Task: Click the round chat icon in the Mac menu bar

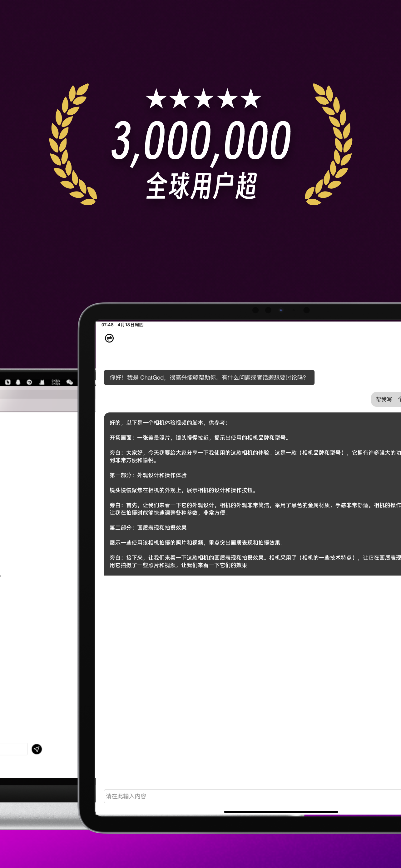Action: tap(29, 382)
